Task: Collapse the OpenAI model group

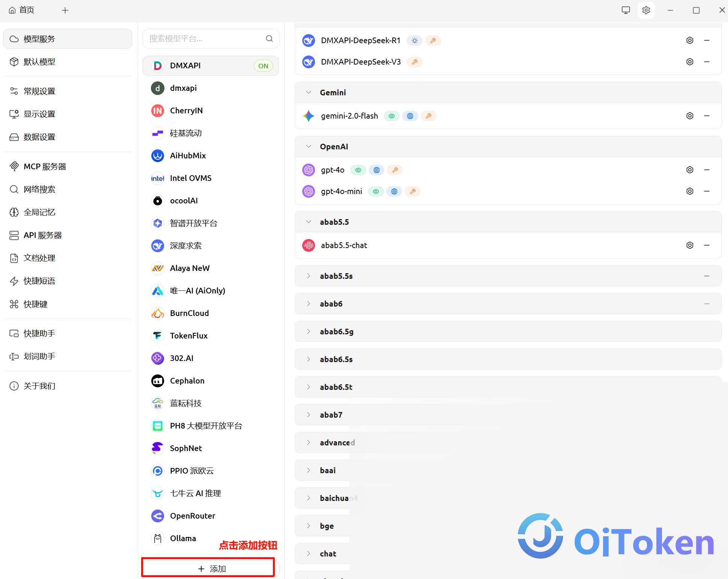Action: click(x=308, y=147)
